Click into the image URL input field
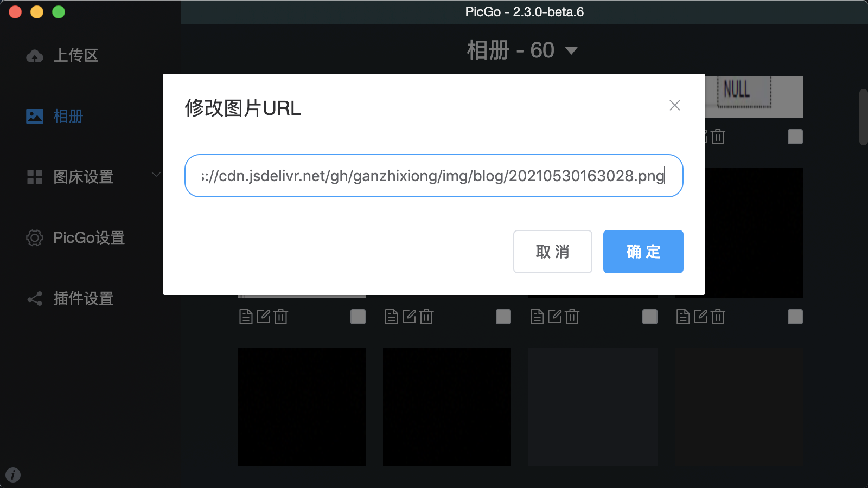 click(434, 176)
